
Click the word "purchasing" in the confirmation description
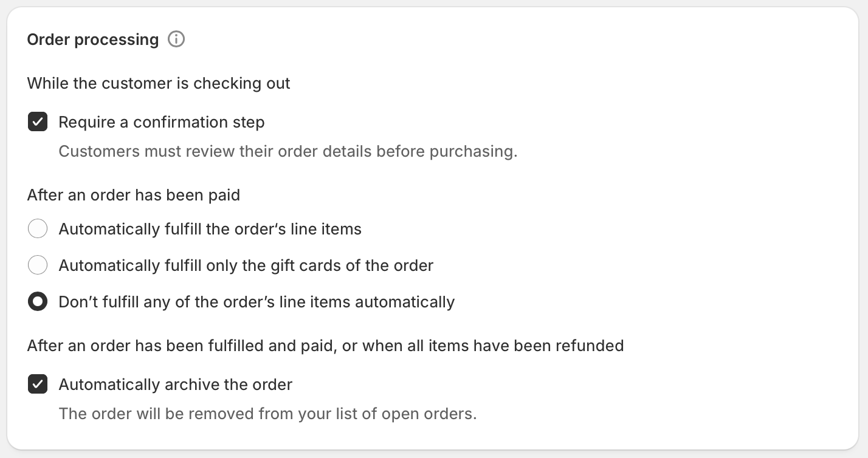[x=472, y=151]
